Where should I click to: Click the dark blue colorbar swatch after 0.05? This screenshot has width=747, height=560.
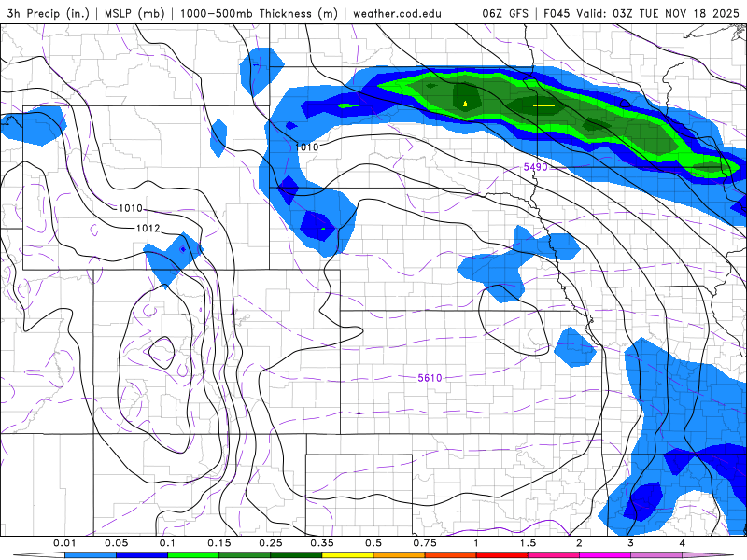(x=142, y=555)
